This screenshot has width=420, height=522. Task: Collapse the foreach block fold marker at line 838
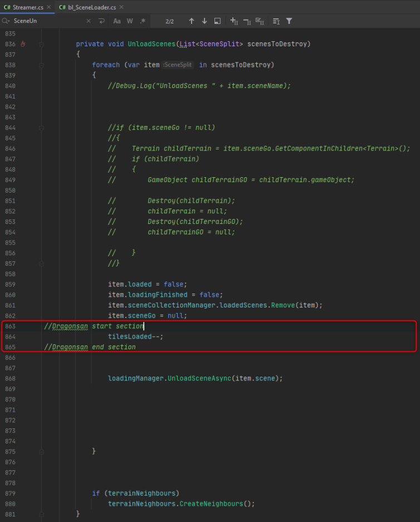click(42, 65)
